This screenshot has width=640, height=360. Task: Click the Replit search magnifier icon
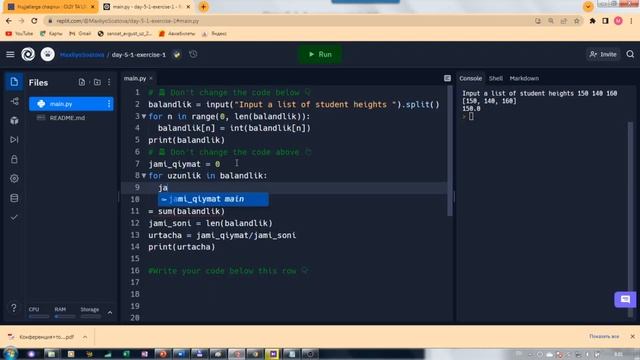pos(630,54)
